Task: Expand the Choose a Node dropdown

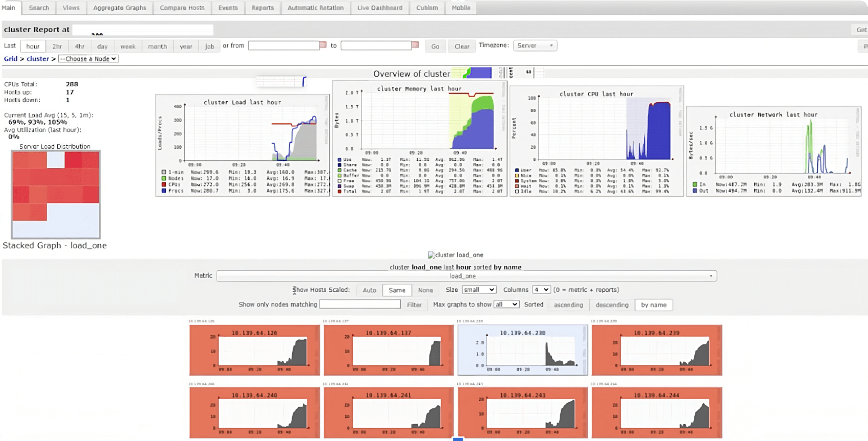Action: (88, 59)
